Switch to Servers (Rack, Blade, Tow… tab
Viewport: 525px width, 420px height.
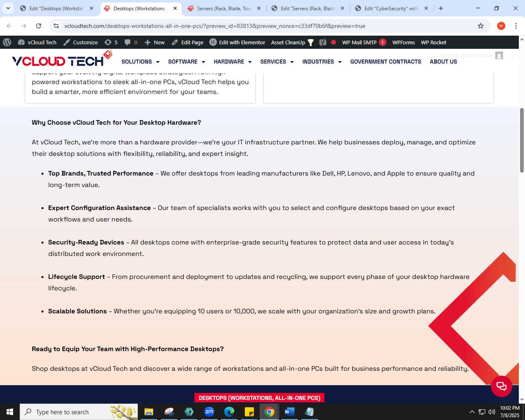tap(224, 8)
